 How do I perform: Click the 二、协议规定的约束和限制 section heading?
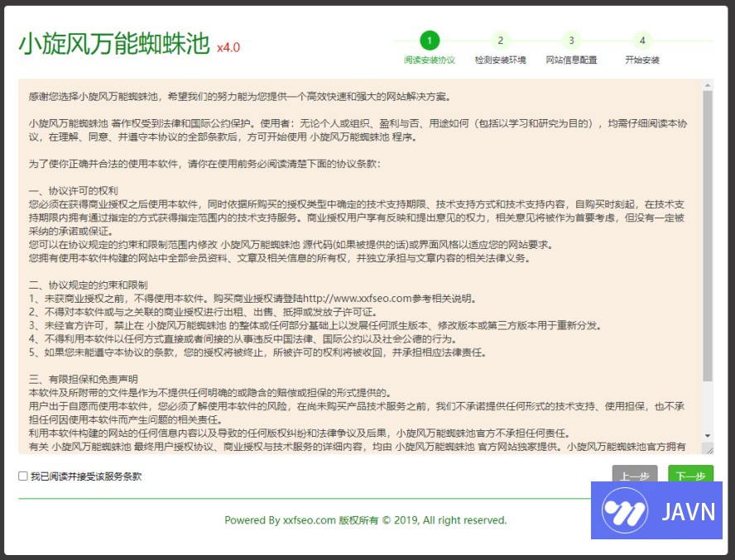pyautogui.click(x=88, y=285)
